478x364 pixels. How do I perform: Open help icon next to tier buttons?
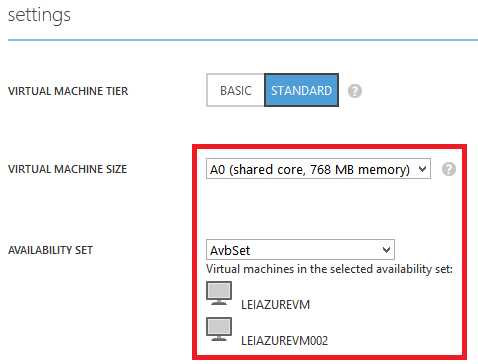(355, 91)
